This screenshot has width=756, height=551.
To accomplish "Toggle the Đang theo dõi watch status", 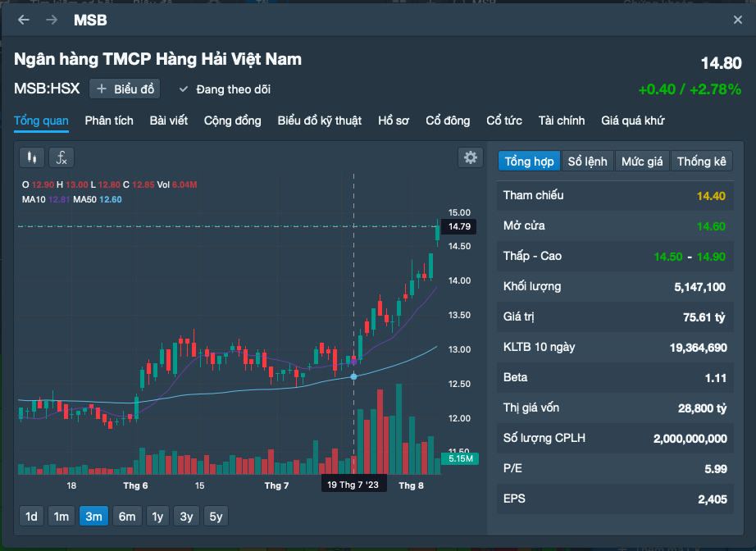I will 225,89.
